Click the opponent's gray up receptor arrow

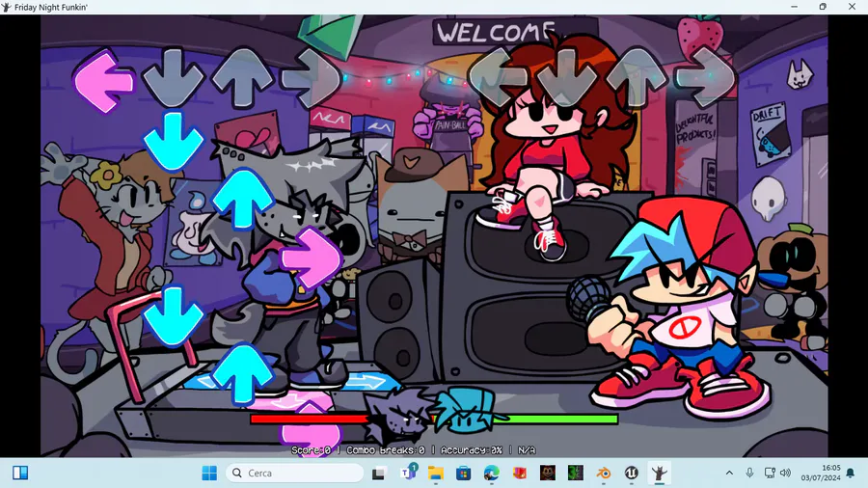242,77
